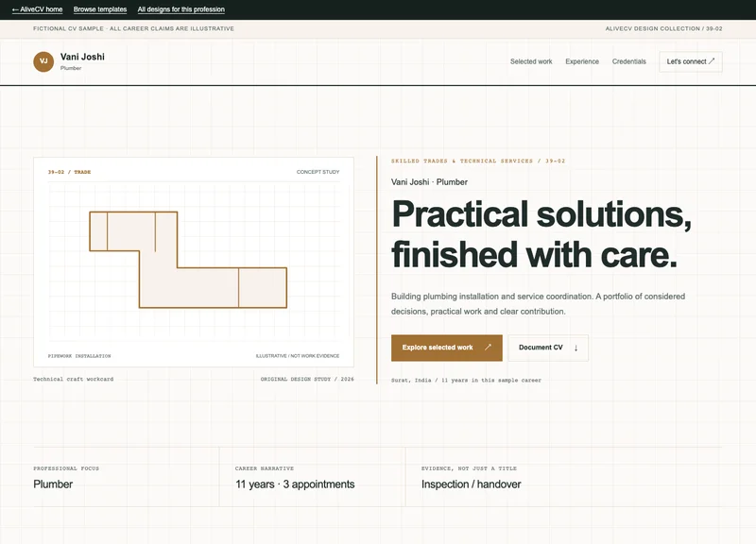Go back to AliveCV home
The image size is (756, 544).
coord(37,9)
